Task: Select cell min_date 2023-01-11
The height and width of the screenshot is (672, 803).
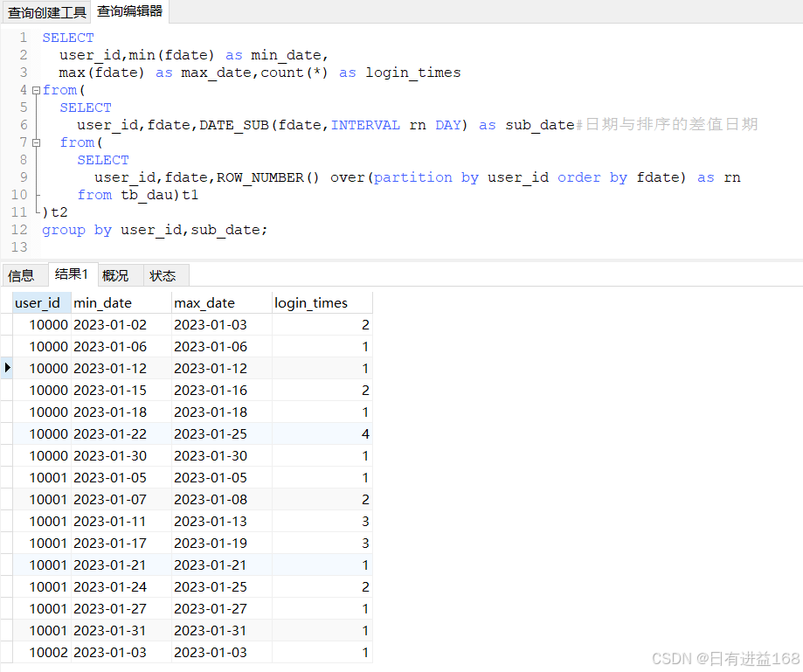Action: (121, 522)
